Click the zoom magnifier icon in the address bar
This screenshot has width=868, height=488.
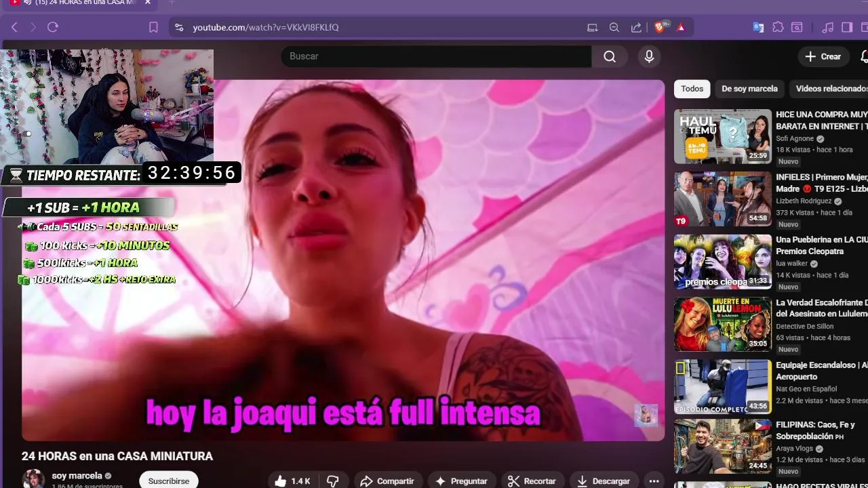click(614, 27)
